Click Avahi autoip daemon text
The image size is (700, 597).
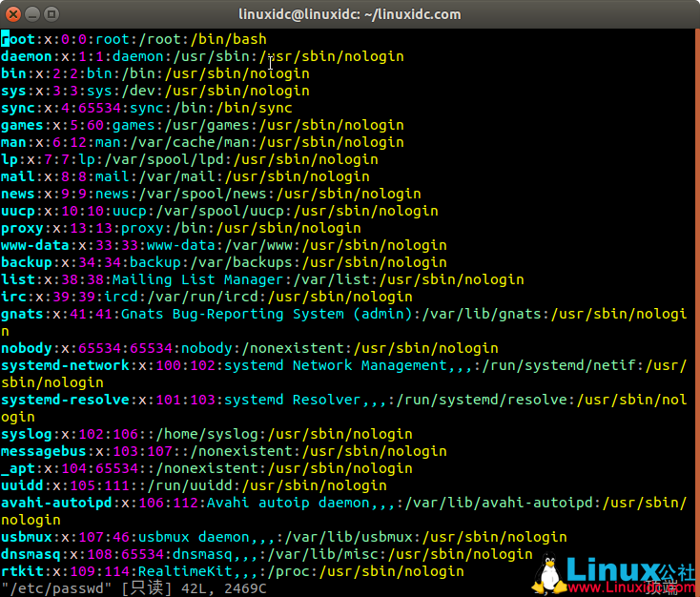tap(288, 504)
